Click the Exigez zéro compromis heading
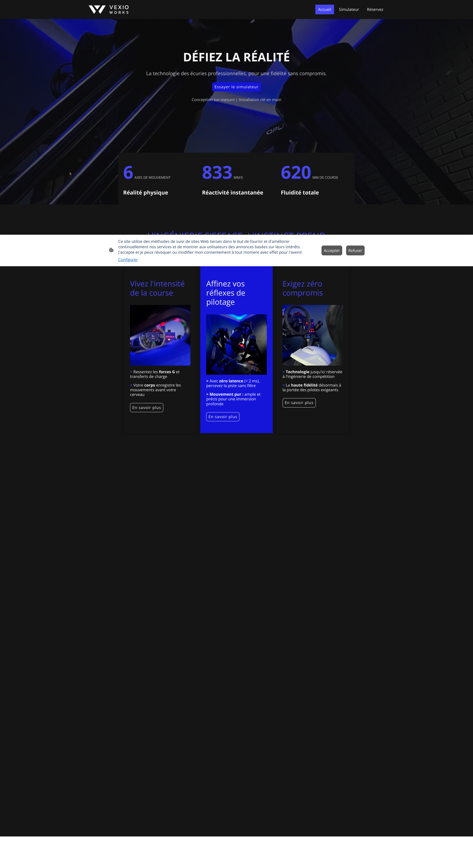The width and height of the screenshot is (473, 868). tap(302, 288)
